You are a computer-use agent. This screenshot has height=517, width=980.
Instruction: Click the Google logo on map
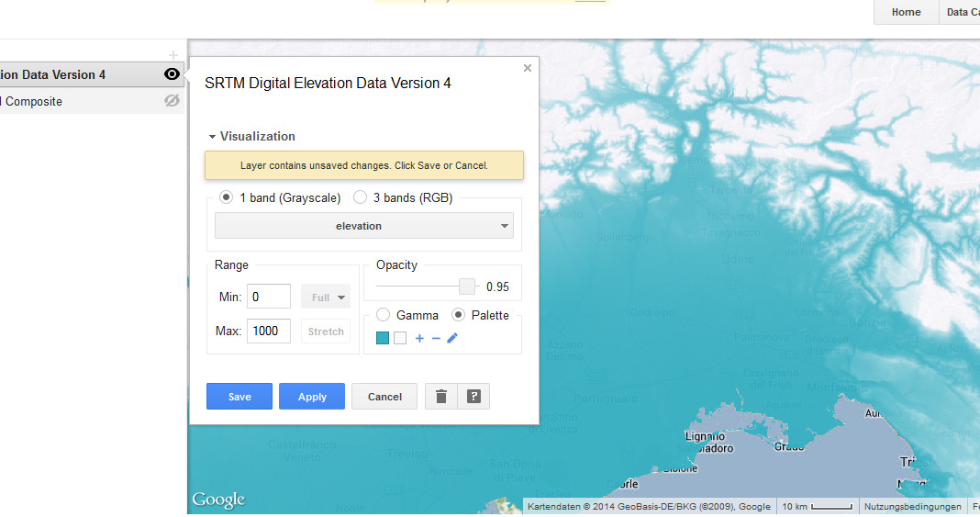[x=218, y=500]
